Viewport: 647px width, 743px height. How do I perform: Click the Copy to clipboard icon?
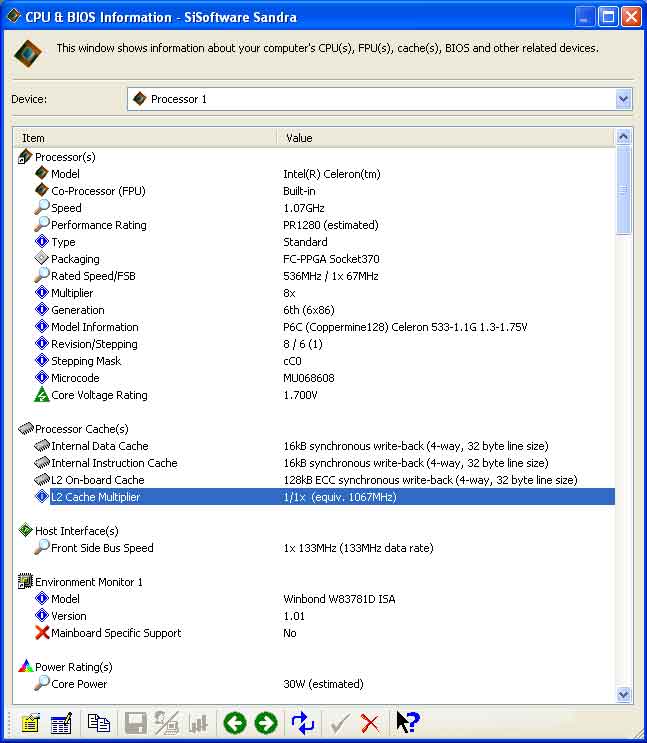click(x=98, y=722)
